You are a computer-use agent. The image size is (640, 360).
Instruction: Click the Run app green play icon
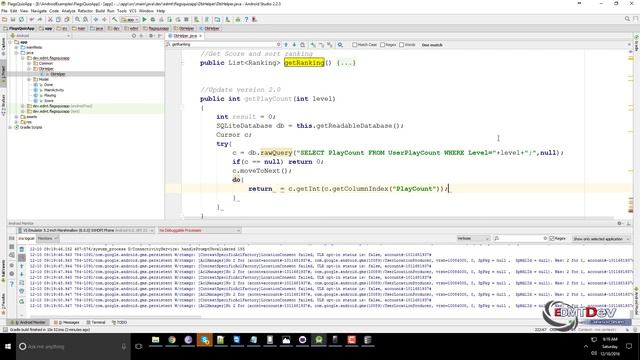[144, 20]
